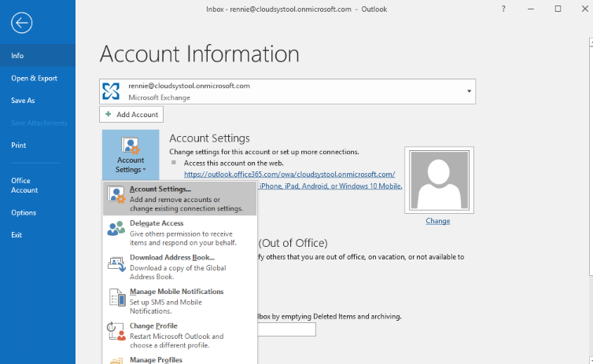This screenshot has width=593, height=364.
Task: Click the back arrow circle icon
Action: pos(21,23)
